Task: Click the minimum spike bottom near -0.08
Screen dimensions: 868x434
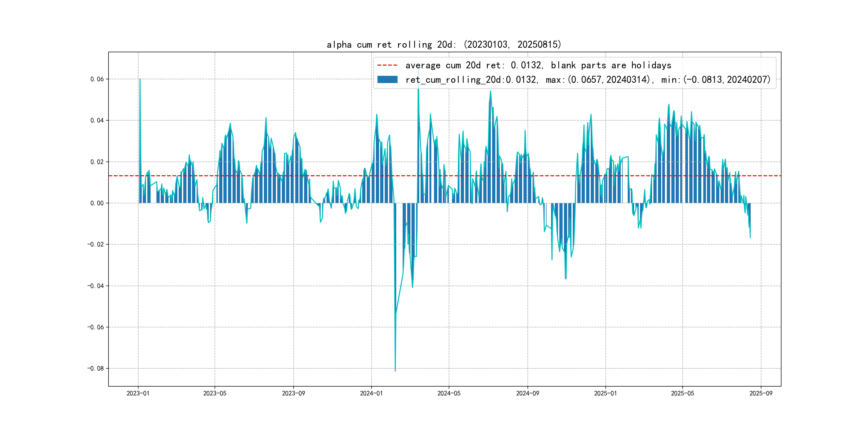Action: point(395,370)
